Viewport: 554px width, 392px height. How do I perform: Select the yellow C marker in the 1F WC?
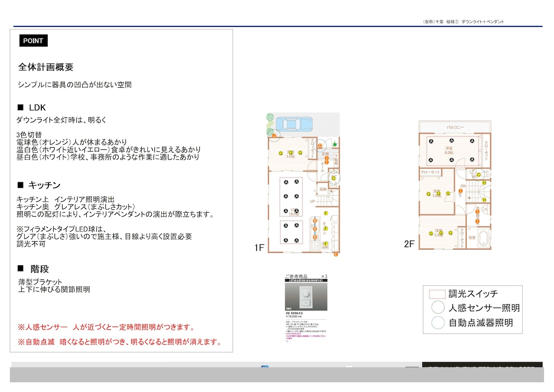pos(333,178)
